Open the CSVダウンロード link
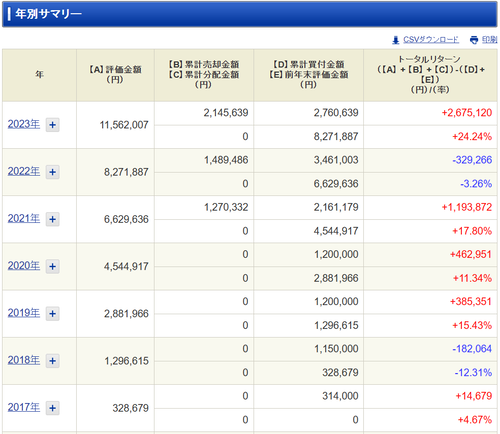The image size is (500, 434). (x=431, y=40)
